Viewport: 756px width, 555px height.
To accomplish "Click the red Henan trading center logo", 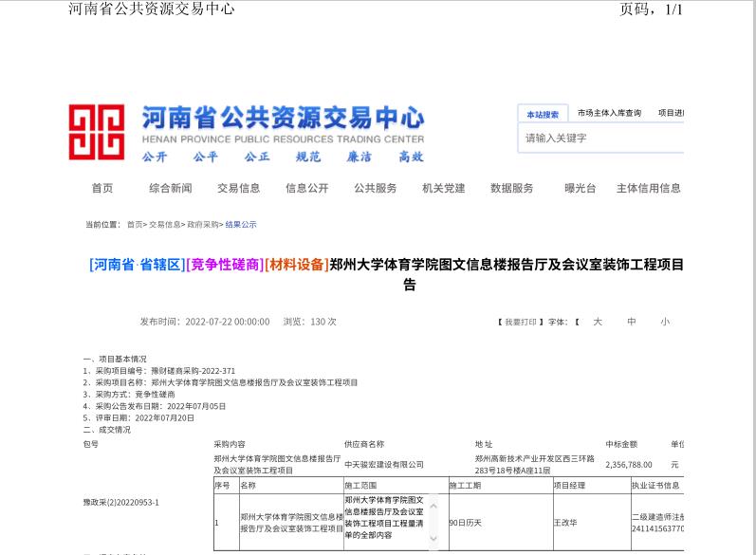I will pyautogui.click(x=97, y=132).
